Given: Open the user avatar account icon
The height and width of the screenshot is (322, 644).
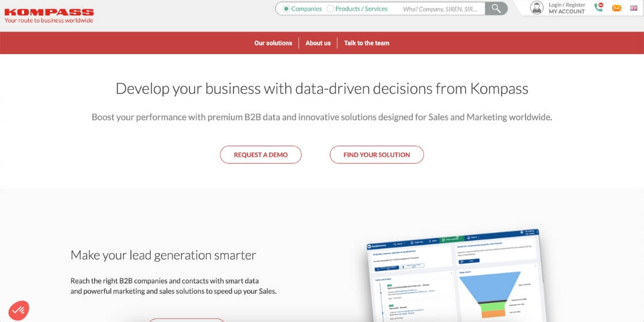Looking at the screenshot, I should tap(536, 8).
